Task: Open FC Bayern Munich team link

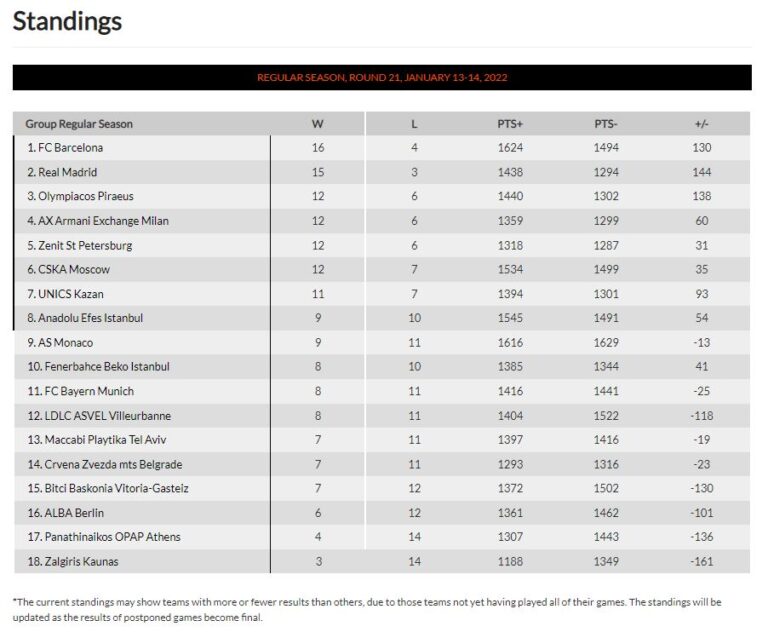Action: 85,391
